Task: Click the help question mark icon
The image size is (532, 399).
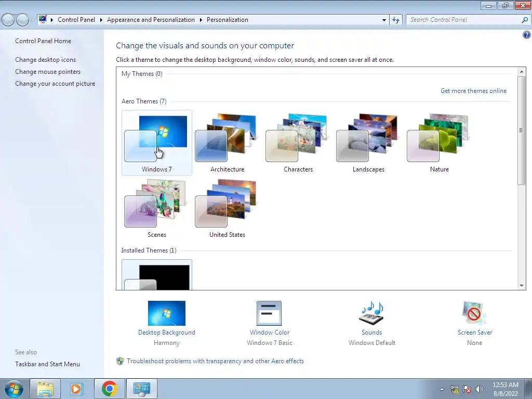Action: (x=526, y=35)
